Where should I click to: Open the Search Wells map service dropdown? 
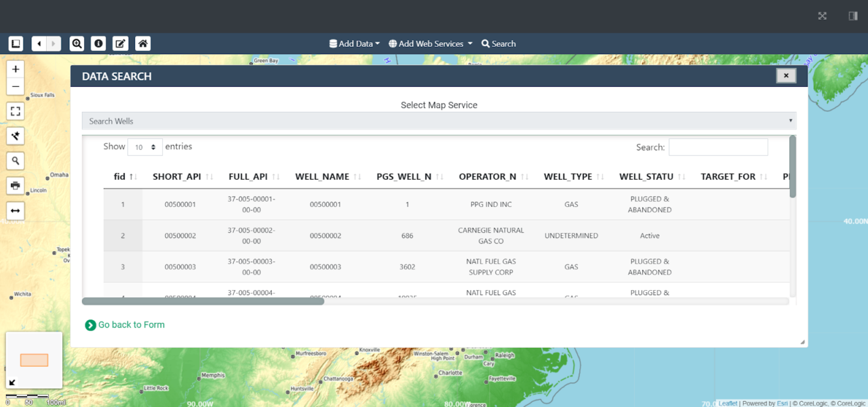pos(439,121)
